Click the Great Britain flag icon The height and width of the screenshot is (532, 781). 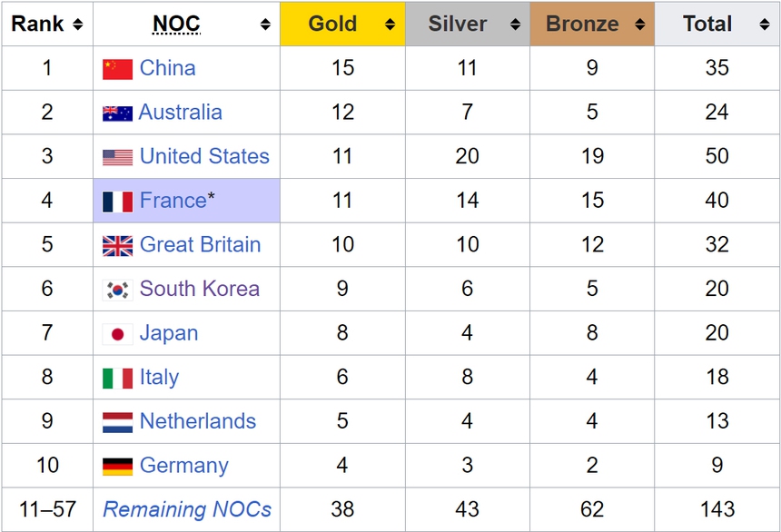point(117,244)
